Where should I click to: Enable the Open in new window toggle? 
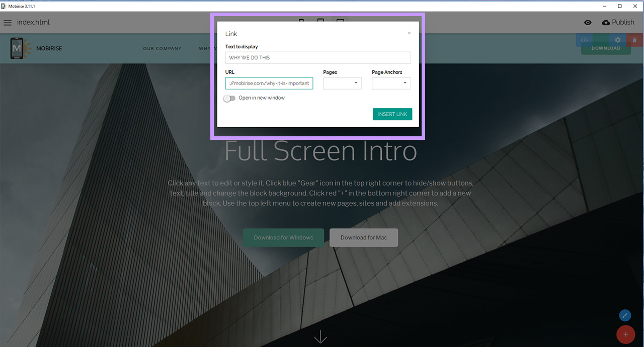click(x=229, y=98)
